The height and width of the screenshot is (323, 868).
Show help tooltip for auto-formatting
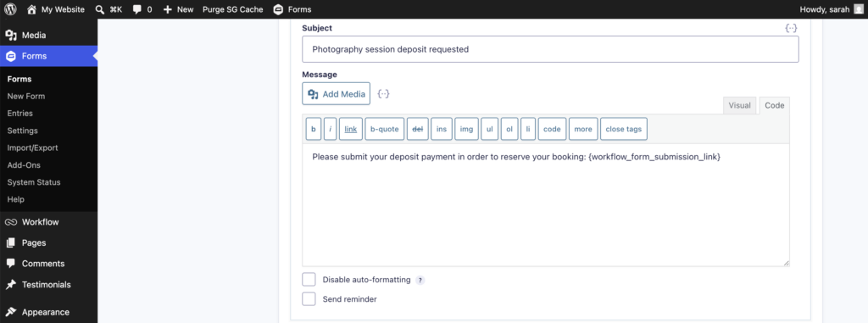[x=420, y=281]
